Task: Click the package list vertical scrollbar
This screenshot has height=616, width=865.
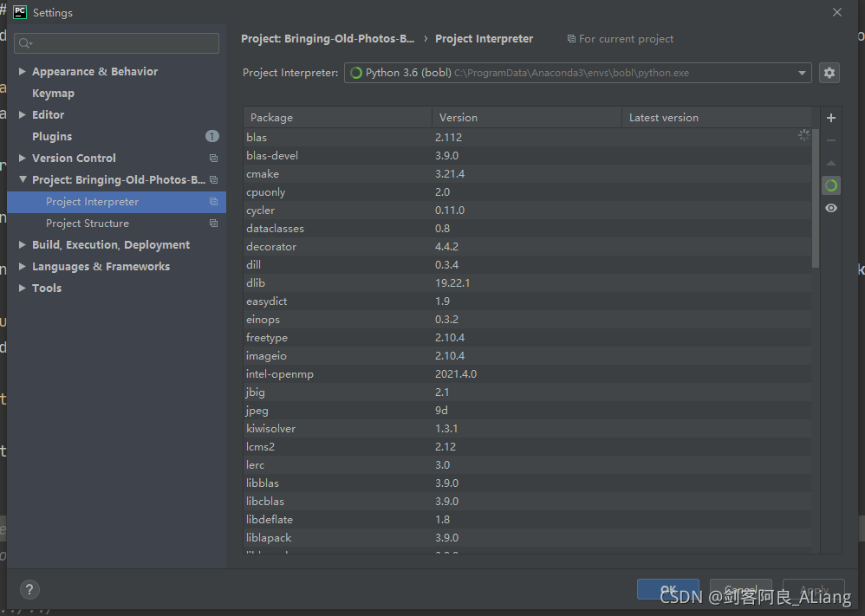Action: [x=815, y=198]
